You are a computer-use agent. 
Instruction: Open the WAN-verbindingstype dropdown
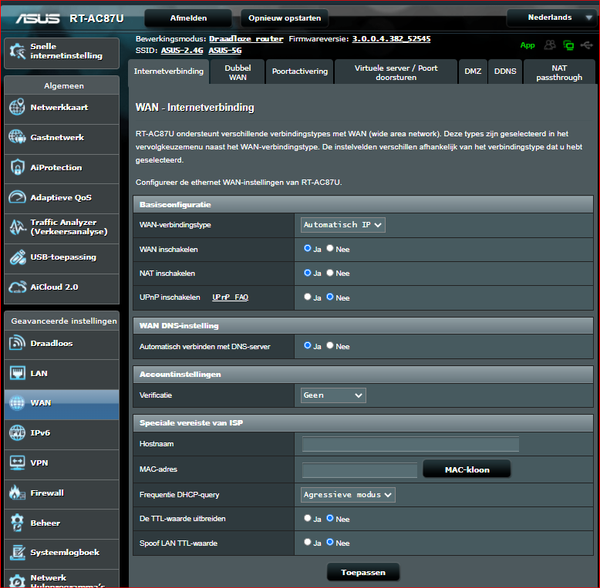(x=343, y=225)
